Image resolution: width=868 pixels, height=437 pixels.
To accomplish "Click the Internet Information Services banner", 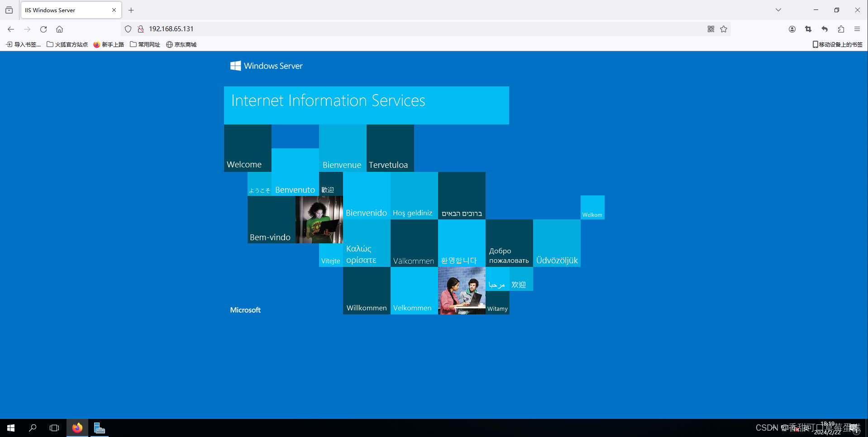I will click(x=367, y=105).
